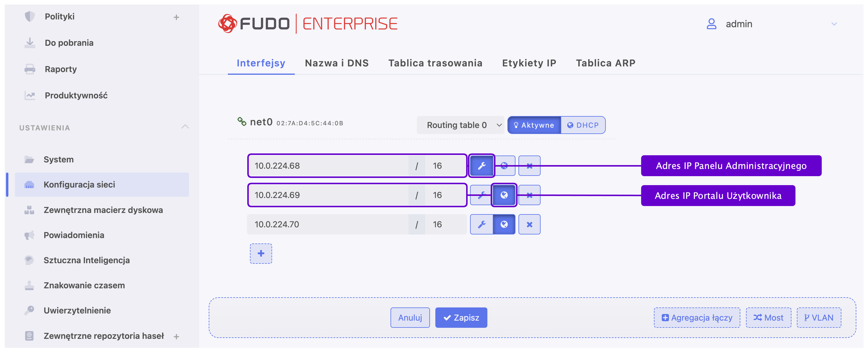This screenshot has width=868, height=355.
Task: Click the plus icon to add IP address
Action: pyautogui.click(x=261, y=253)
